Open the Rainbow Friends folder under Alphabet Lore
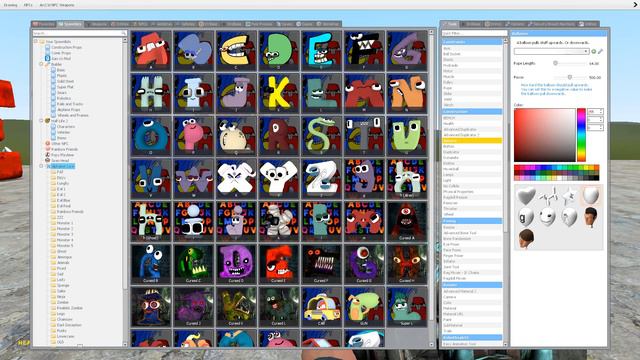 (70, 211)
